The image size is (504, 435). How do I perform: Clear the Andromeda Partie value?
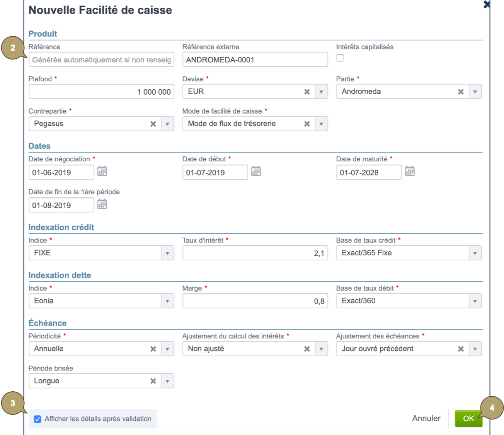pyautogui.click(x=461, y=92)
